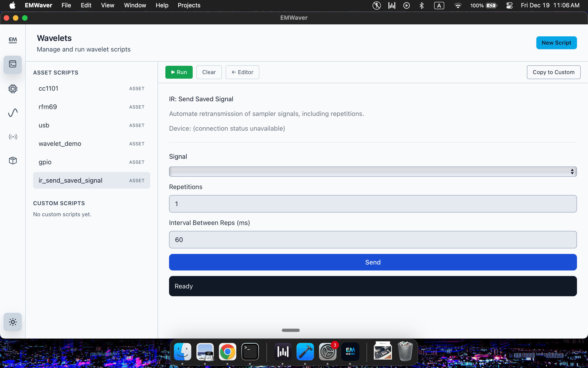Select the rfm69 asset script
588x368 pixels.
coord(92,107)
